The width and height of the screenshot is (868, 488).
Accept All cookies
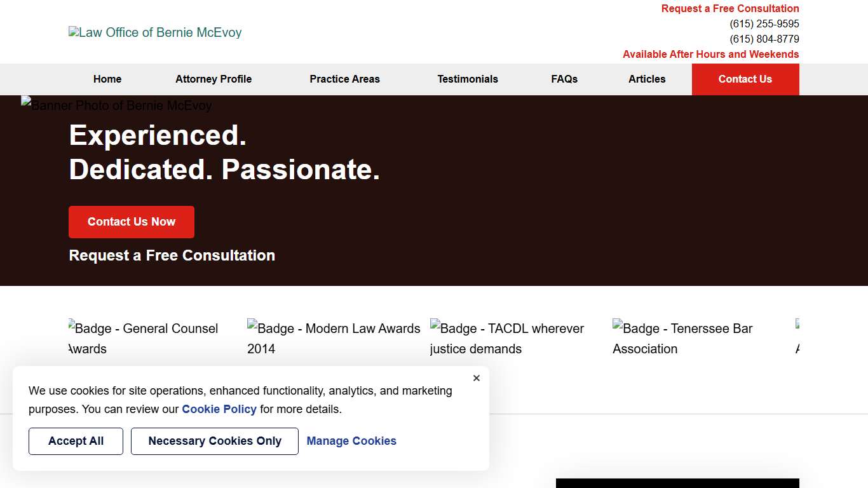click(x=76, y=441)
